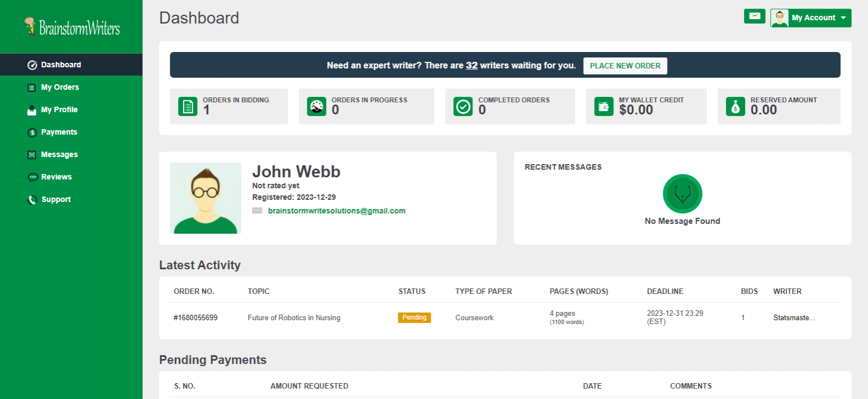The width and height of the screenshot is (868, 399).
Task: Click the John Webb profile avatar
Action: click(x=205, y=198)
